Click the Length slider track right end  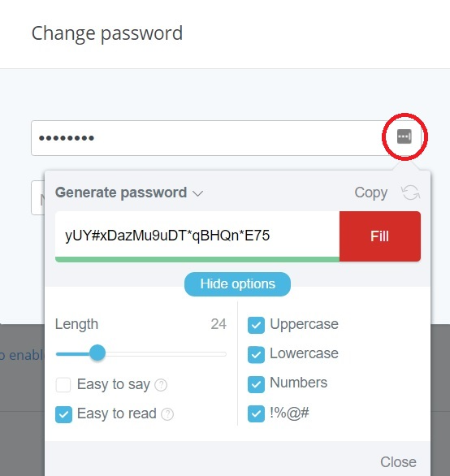223,354
